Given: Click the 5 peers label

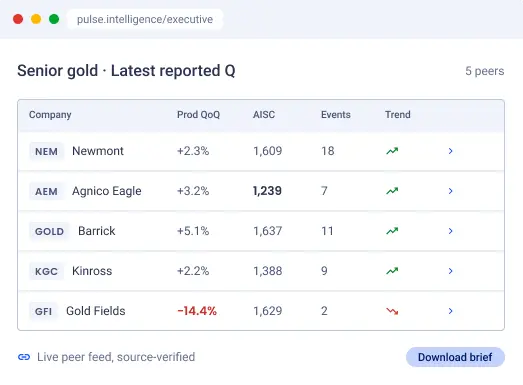Looking at the screenshot, I should [x=485, y=71].
